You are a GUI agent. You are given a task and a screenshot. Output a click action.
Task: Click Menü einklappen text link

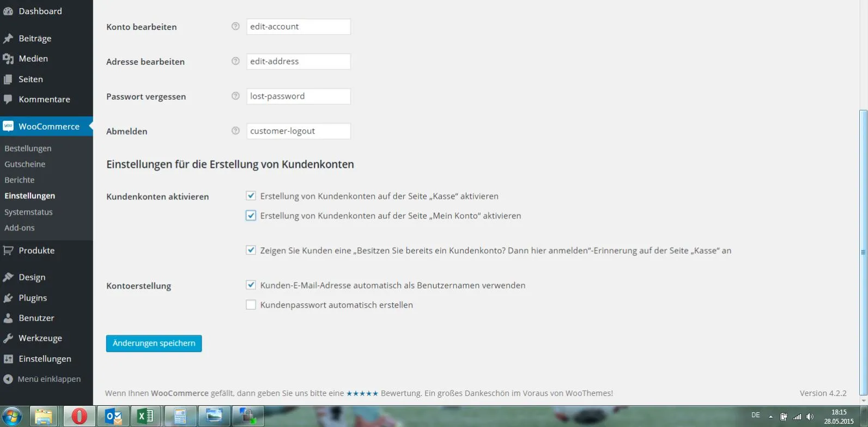49,379
